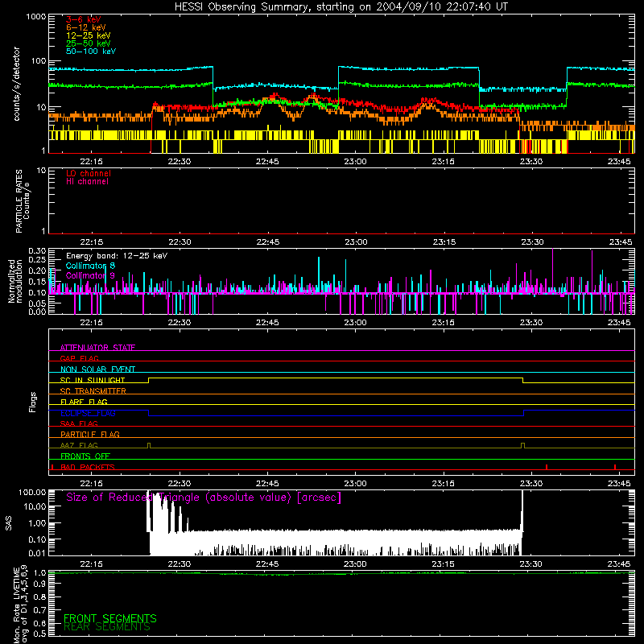Viewport: 644px width, 644px height.
Task: Select the 25-50 keV legend label
Action: [x=89, y=43]
